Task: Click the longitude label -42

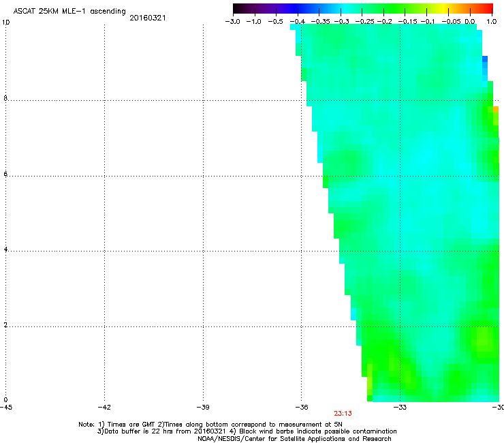Action: [104, 408]
